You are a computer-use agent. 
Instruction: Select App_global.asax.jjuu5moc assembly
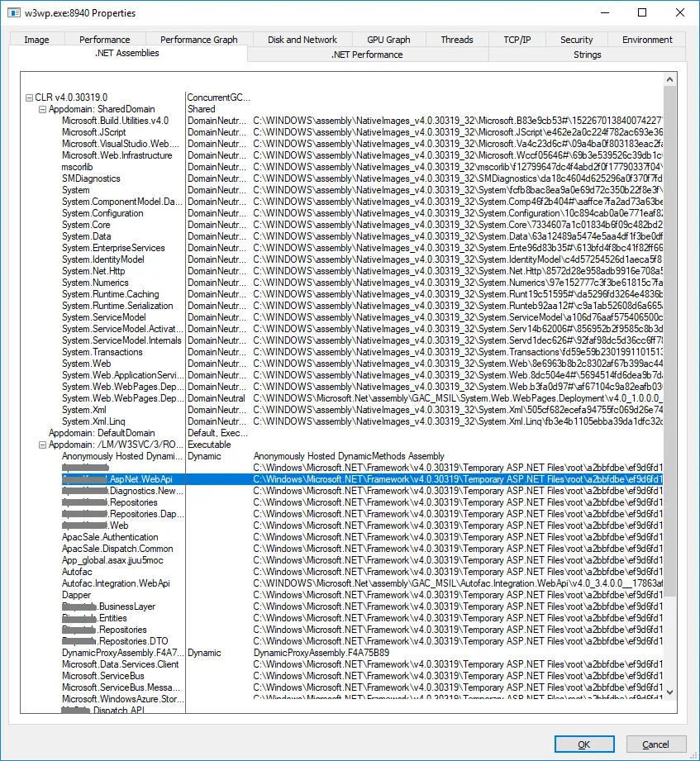(112, 560)
